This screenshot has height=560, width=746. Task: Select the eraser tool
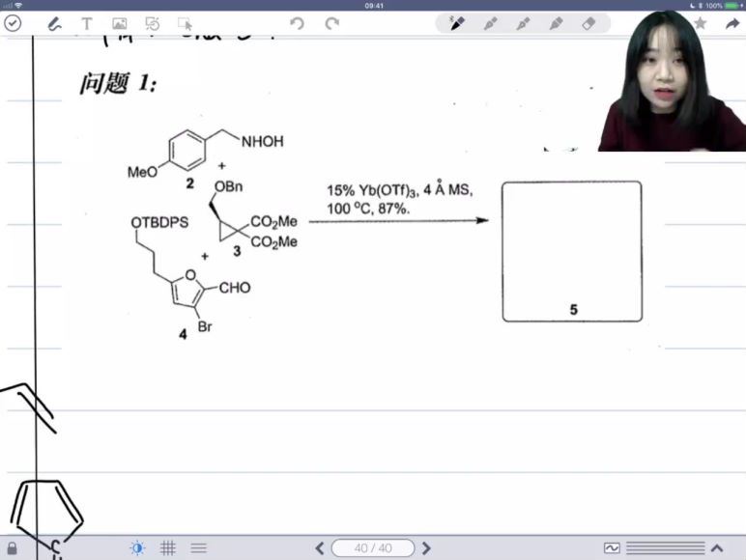pos(588,23)
